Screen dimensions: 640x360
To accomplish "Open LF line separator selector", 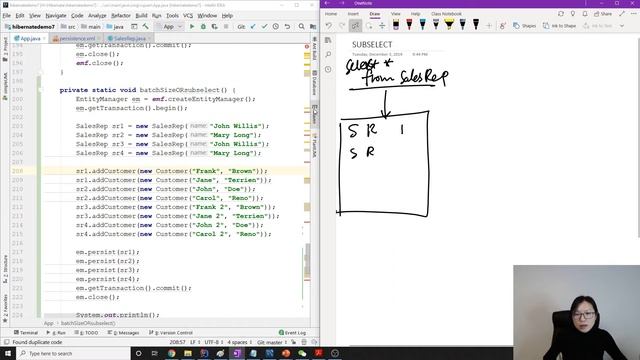I will [194, 342].
